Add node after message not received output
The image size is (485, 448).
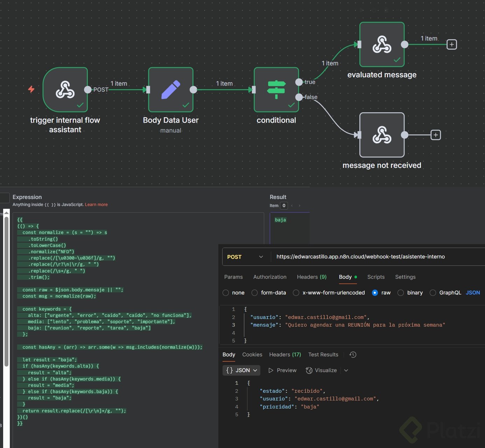(436, 135)
